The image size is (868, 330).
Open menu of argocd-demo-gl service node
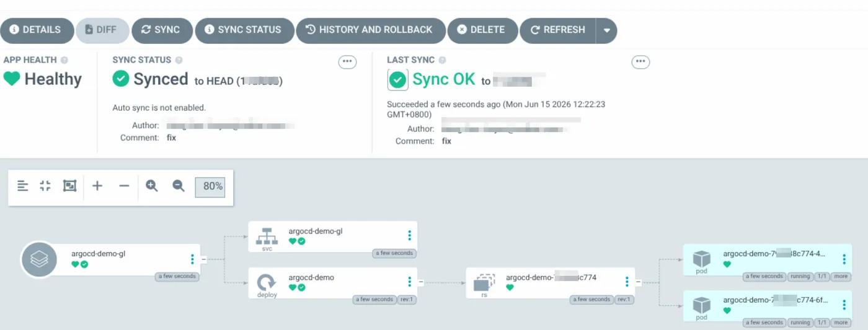point(409,235)
